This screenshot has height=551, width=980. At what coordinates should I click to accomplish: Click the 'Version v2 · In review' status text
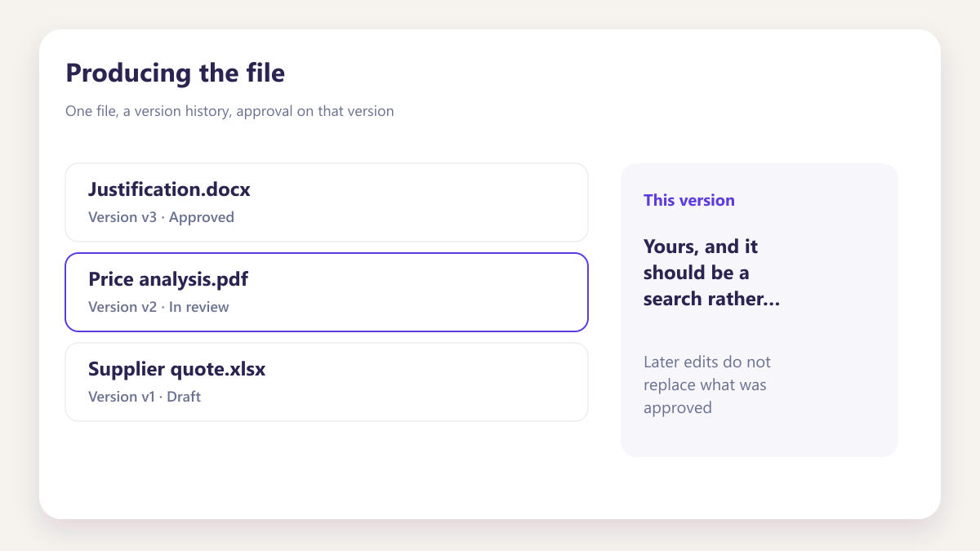(158, 307)
